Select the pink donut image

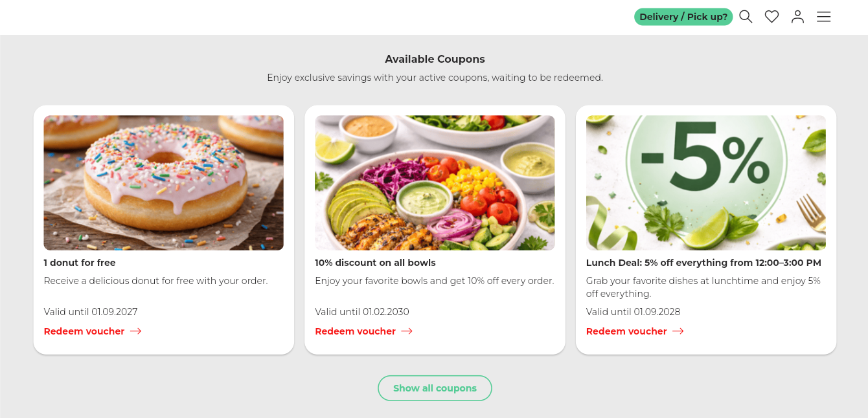(163, 182)
